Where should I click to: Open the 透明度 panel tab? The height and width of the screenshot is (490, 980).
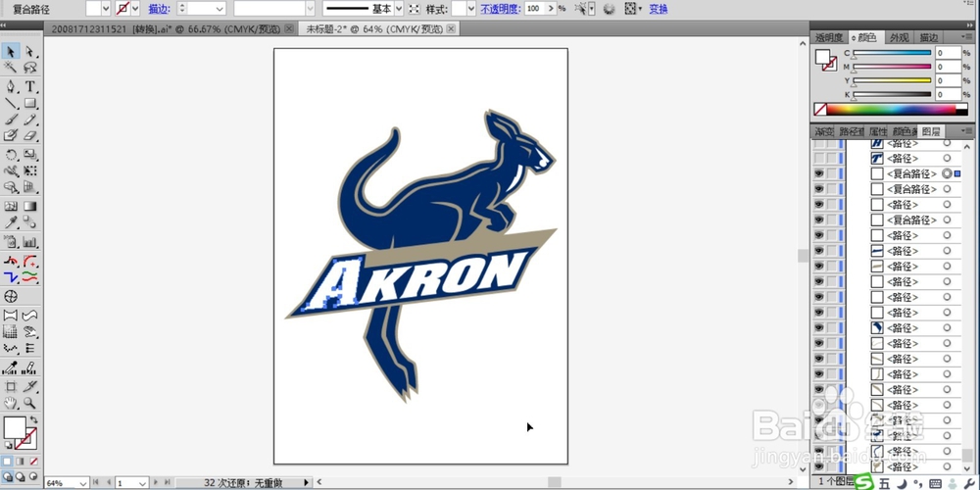point(829,38)
